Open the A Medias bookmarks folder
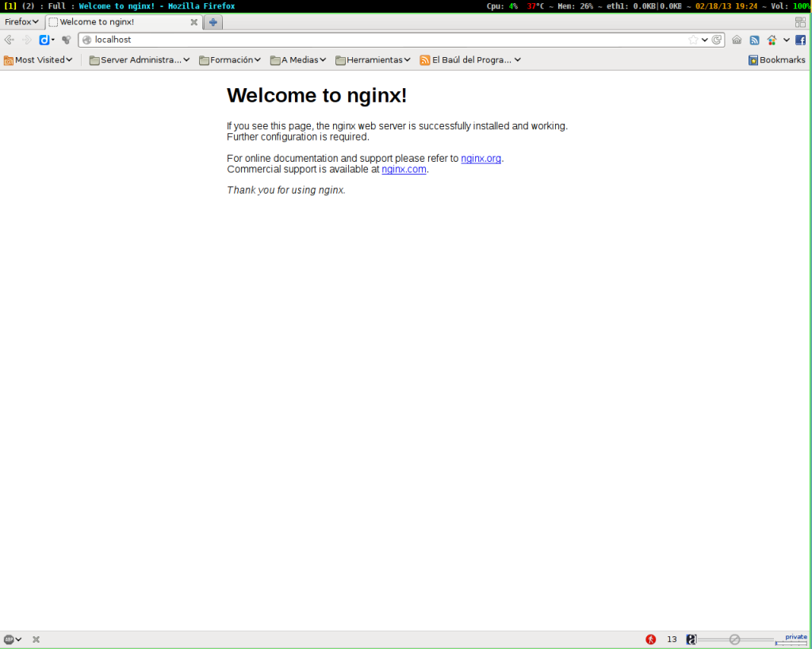The image size is (812, 649). click(x=298, y=60)
